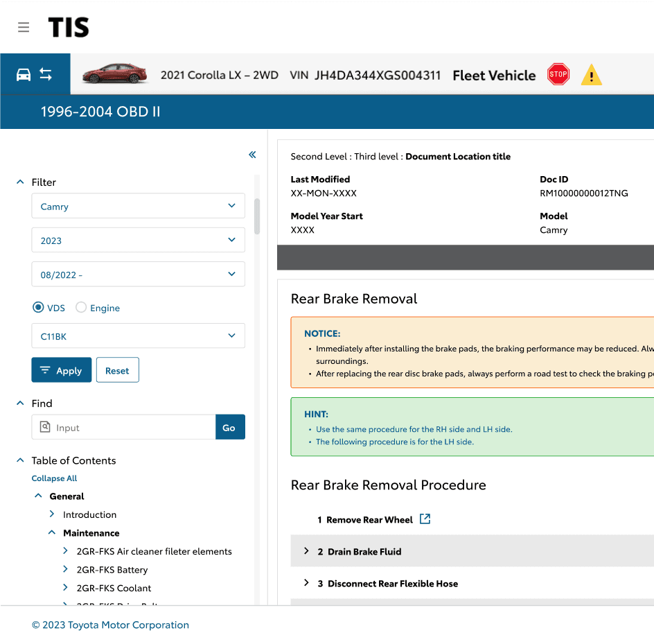The image size is (654, 644).
Task: Click the Fleet Vehicle label
Action: pyautogui.click(x=494, y=76)
